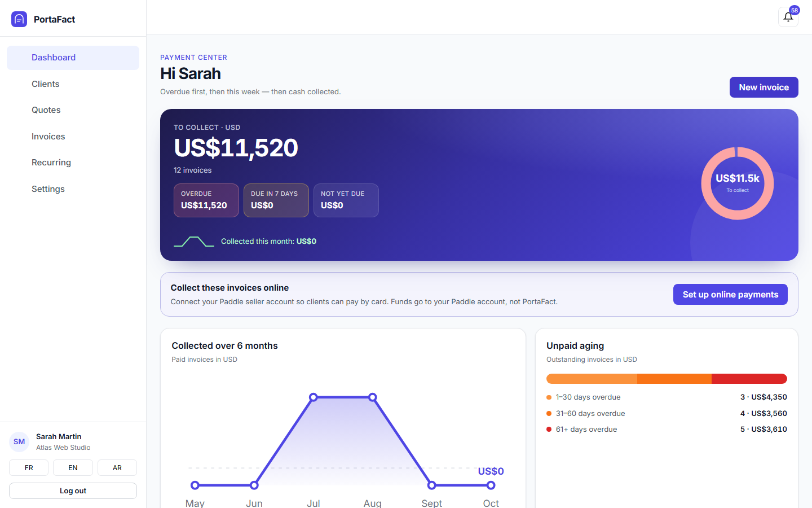Click the Unpaid aging heading

click(x=575, y=346)
